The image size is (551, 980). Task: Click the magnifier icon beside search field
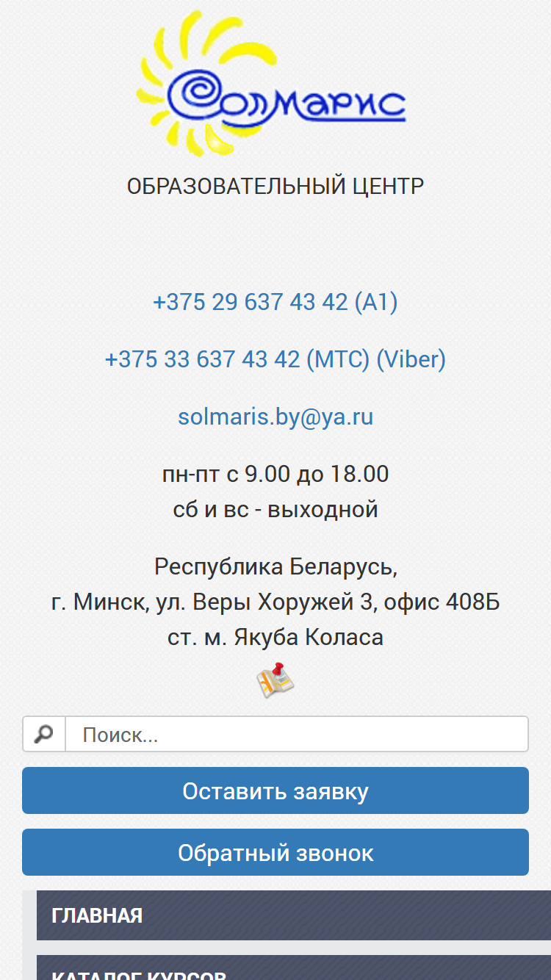click(44, 734)
